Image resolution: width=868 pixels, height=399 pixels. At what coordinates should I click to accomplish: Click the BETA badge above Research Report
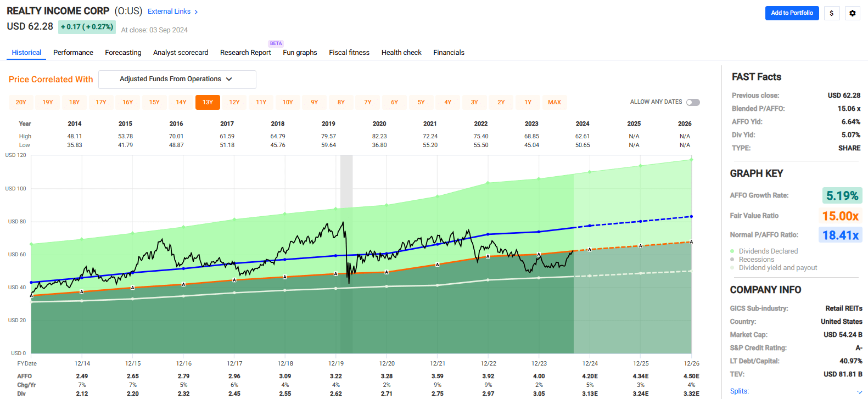pyautogui.click(x=276, y=43)
